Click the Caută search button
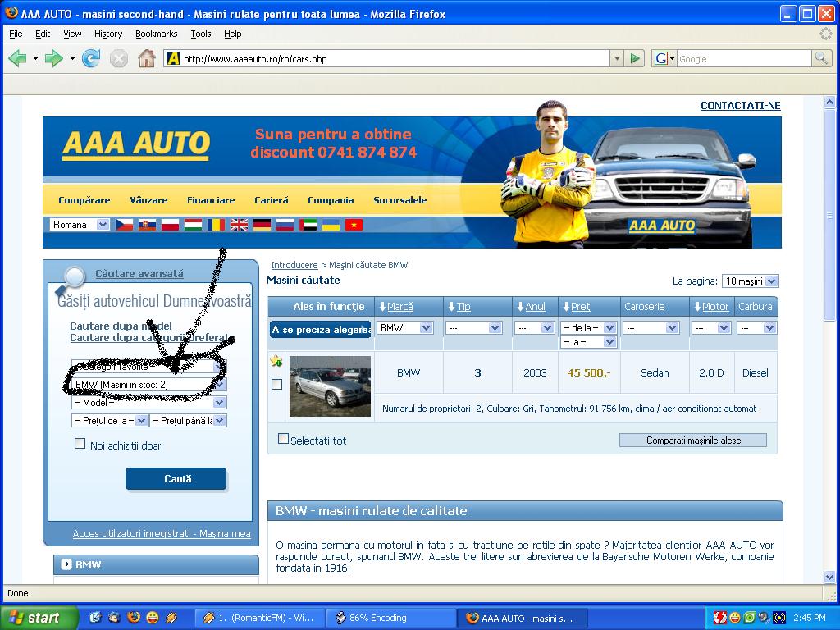 [x=176, y=478]
